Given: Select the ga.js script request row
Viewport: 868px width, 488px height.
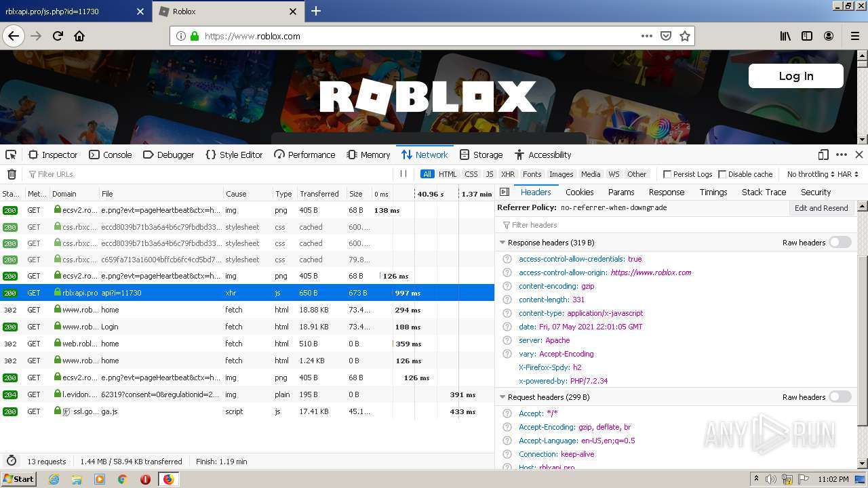Looking at the screenshot, I should pos(248,411).
